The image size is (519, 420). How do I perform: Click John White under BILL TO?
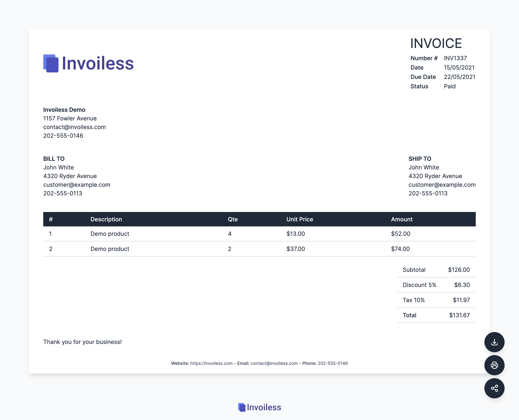point(59,167)
